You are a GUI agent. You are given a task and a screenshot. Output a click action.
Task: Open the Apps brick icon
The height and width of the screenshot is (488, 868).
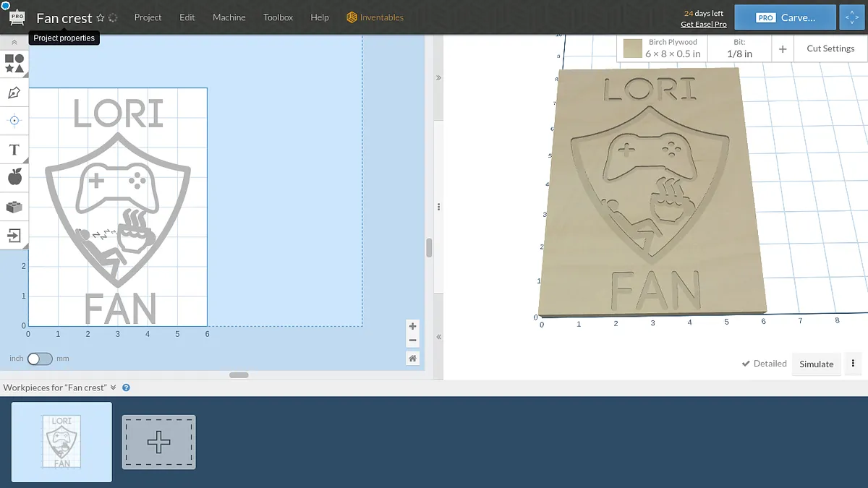14,207
